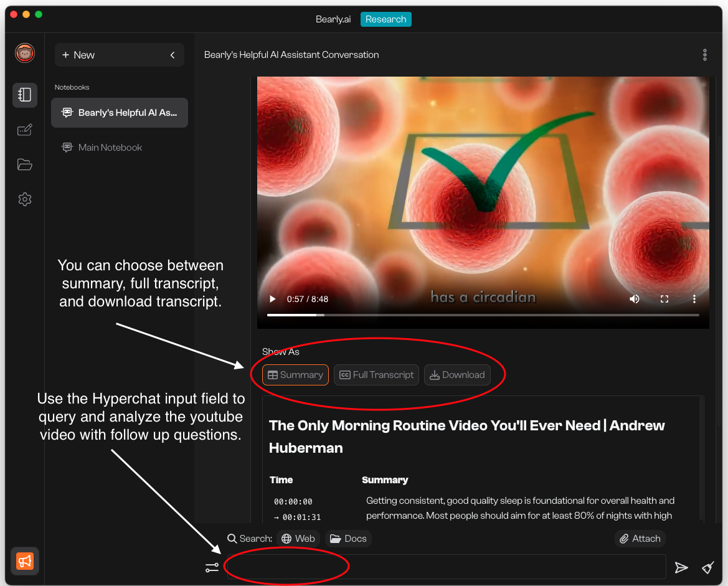Send the message with the paper plane icon
The image size is (728, 586).
pyautogui.click(x=681, y=567)
